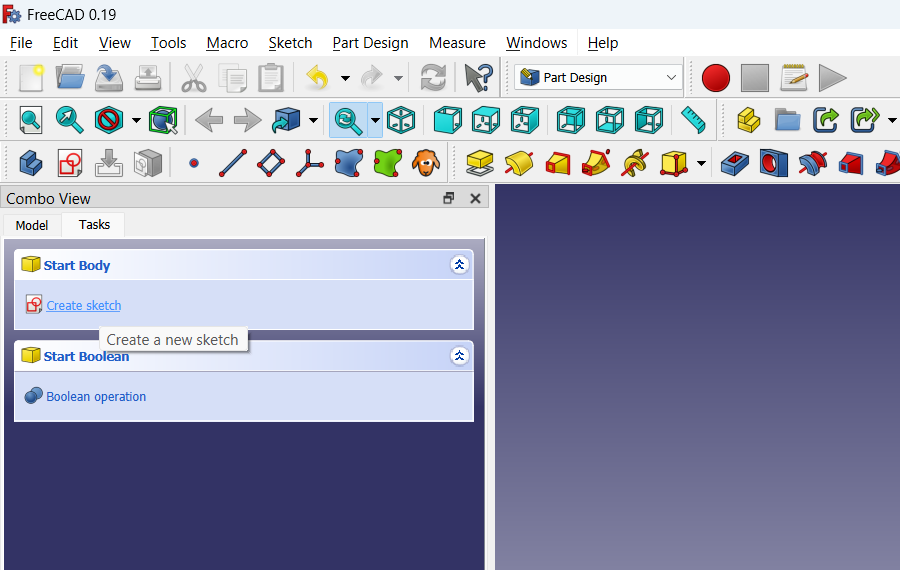Click the Create sketch toolbar icon
The height and width of the screenshot is (570, 900).
tap(70, 163)
